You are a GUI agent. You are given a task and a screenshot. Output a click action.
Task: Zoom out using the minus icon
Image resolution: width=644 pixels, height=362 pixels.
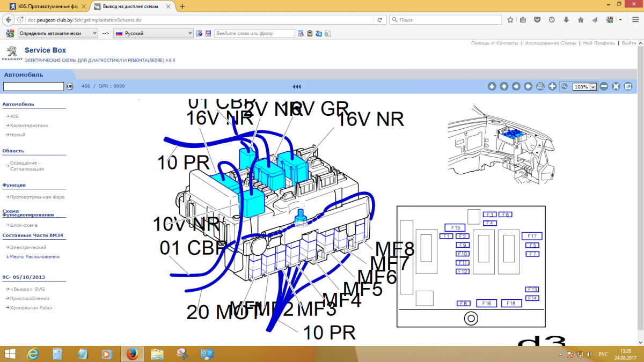click(604, 86)
